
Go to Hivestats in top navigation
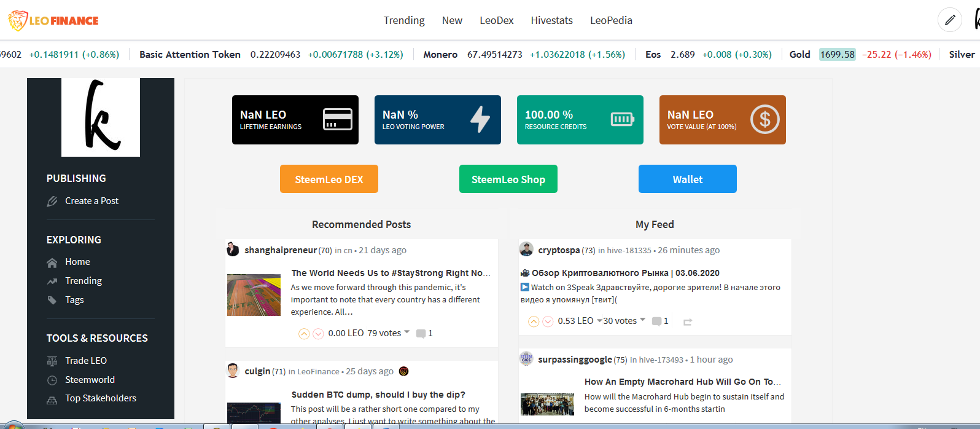(x=552, y=20)
